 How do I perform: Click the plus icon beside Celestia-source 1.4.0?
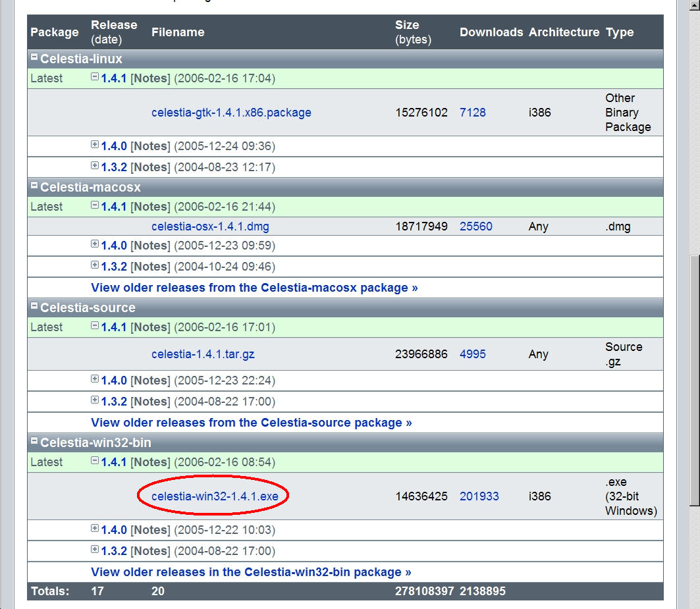coord(95,379)
